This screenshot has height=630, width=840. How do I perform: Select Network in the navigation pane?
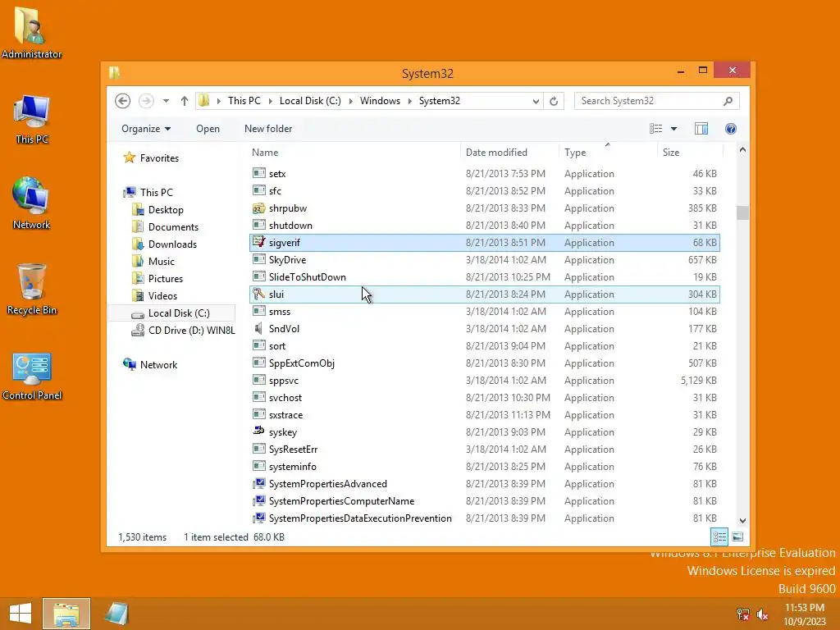pos(158,365)
